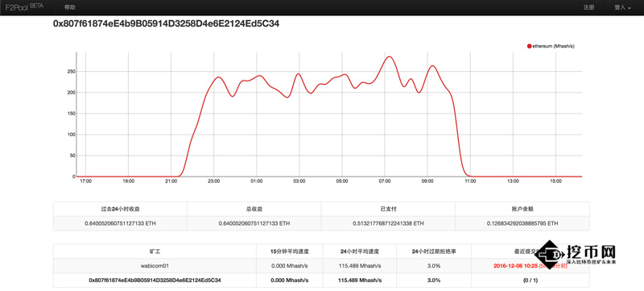Open the wabicom01 worker row
This screenshot has height=291, width=644.
pyautogui.click(x=321, y=266)
